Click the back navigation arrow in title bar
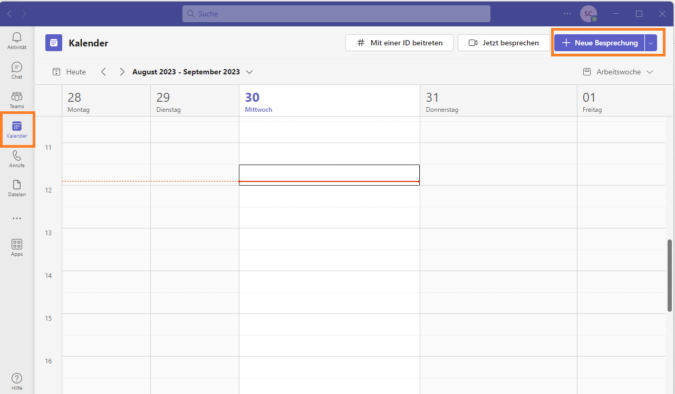The width and height of the screenshot is (675, 394). 9,14
